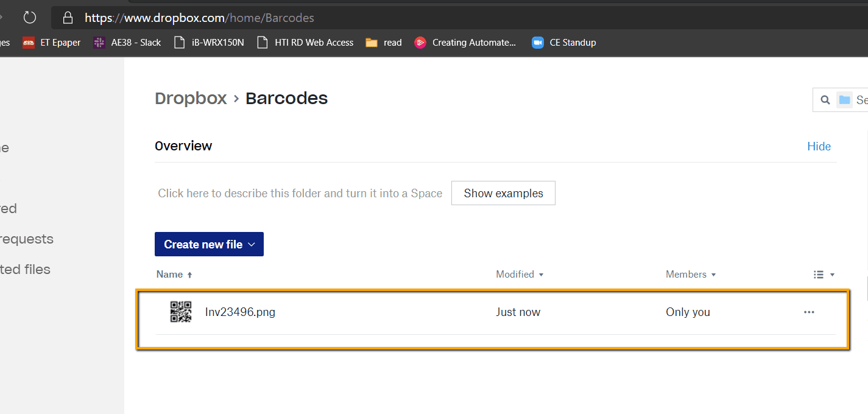Screen dimensions: 868x414
Task: Open Deleted files in the sidebar
Action: (25, 269)
